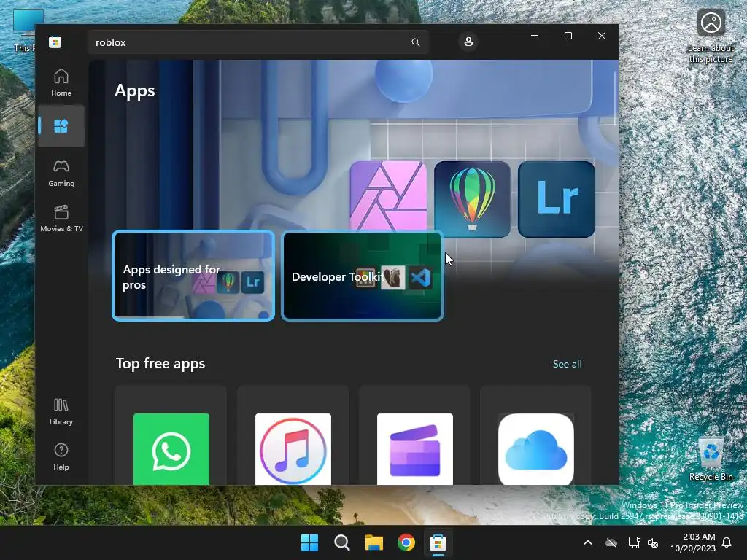The height and width of the screenshot is (560, 747).
Task: Launch Google Chrome from the taskbar
Action: 406,542
